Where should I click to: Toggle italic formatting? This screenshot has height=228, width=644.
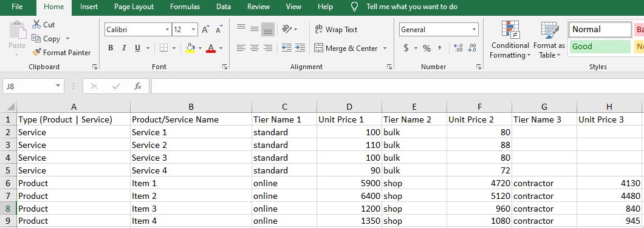coord(123,48)
